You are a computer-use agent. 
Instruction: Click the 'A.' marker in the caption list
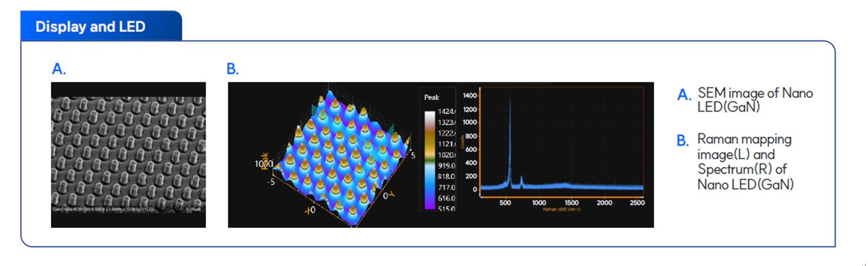tap(684, 95)
